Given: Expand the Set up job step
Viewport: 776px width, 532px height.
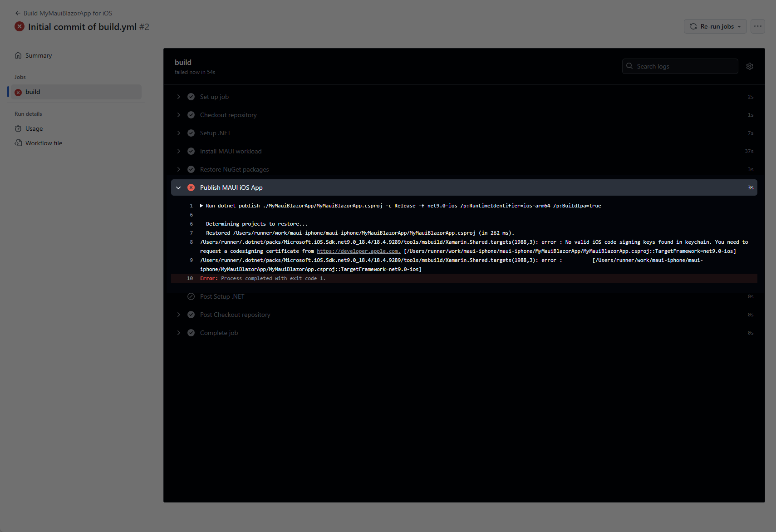Looking at the screenshot, I should [x=178, y=97].
